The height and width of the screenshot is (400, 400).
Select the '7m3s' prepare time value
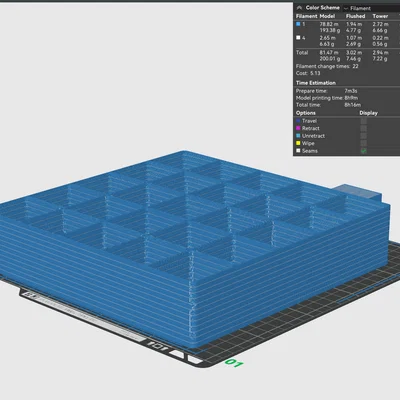tap(351, 91)
